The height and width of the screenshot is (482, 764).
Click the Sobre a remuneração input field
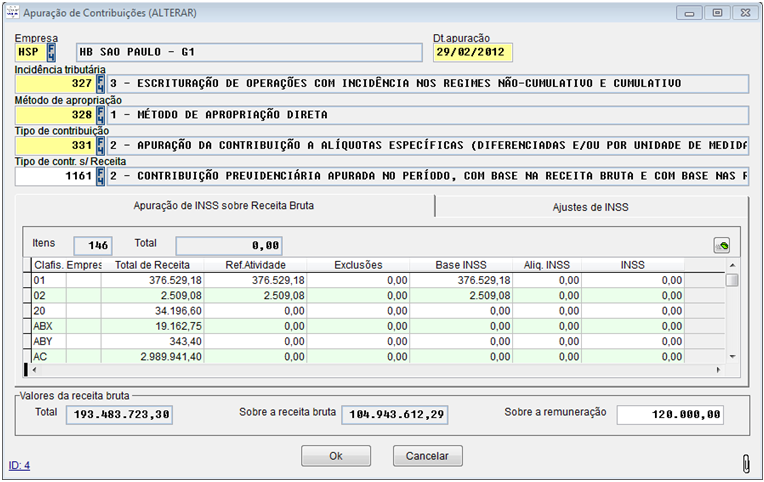669,414
